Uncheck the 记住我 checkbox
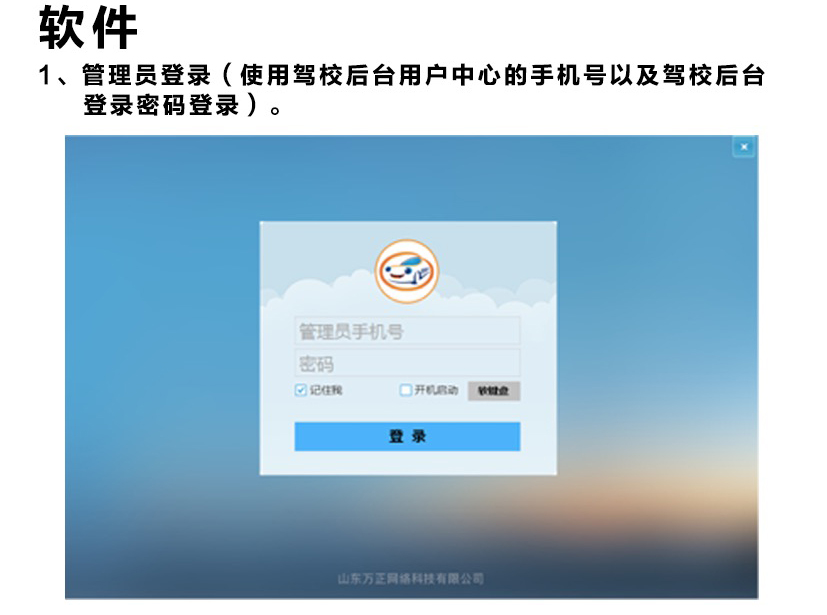Viewport: 827px width, 615px height. [301, 390]
